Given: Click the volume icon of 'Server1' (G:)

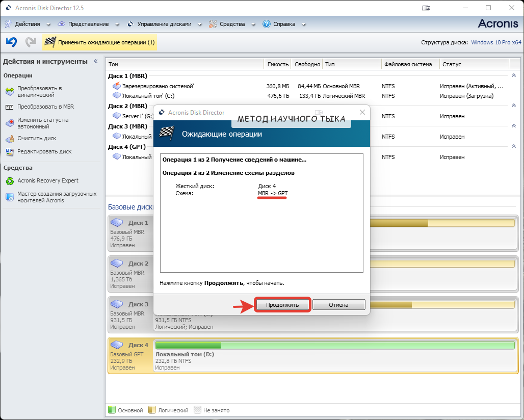Looking at the screenshot, I should click(x=117, y=116).
